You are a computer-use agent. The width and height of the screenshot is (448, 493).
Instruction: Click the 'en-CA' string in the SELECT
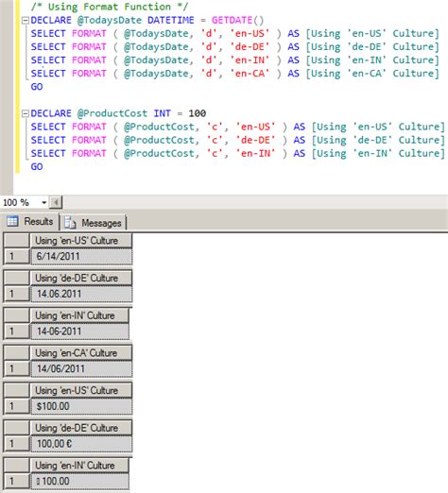click(x=250, y=73)
